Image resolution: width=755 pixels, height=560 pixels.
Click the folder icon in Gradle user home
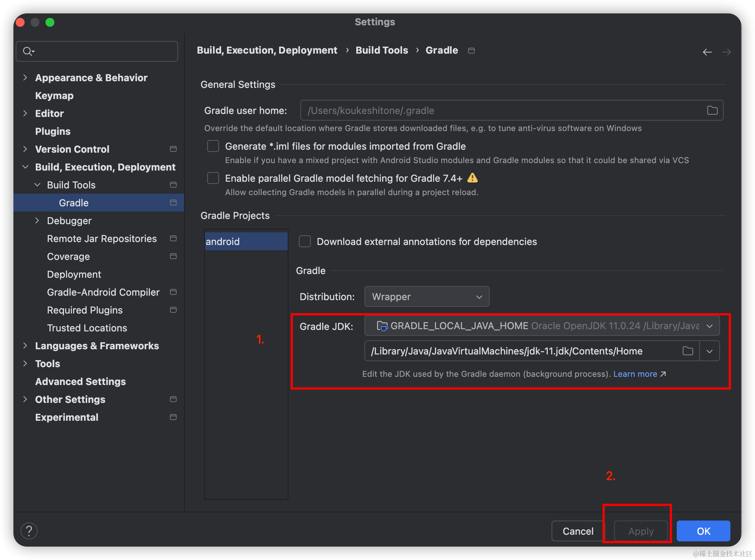click(712, 110)
